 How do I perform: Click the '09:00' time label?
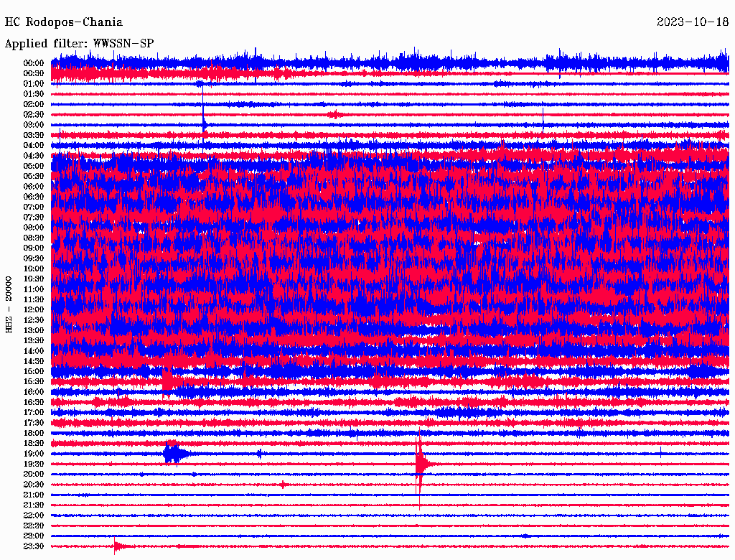[34, 248]
